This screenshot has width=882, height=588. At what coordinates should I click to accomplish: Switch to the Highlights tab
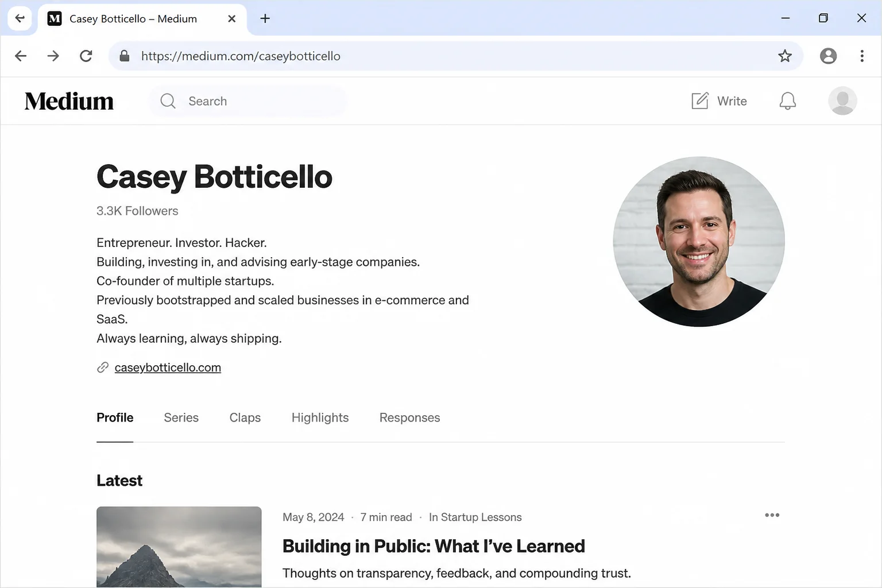[x=320, y=417]
